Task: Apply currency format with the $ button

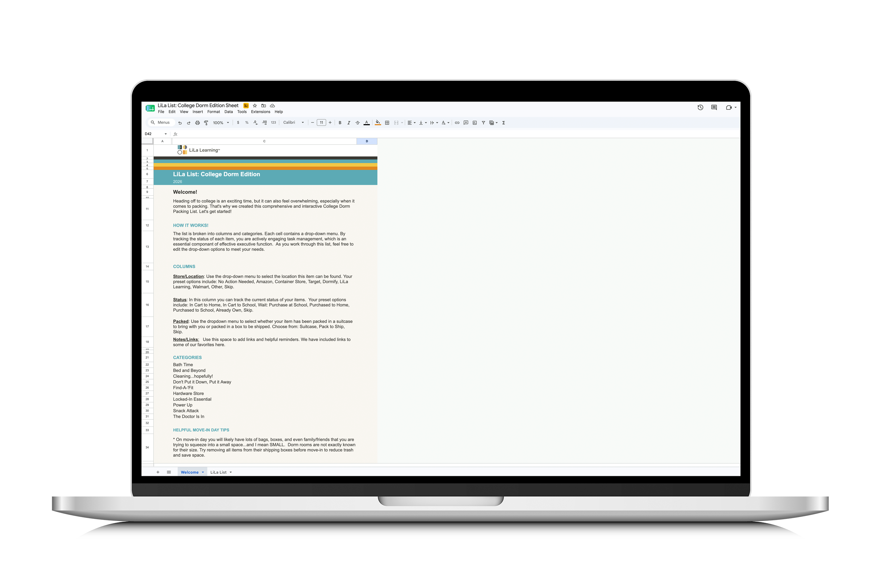Action: (x=238, y=123)
